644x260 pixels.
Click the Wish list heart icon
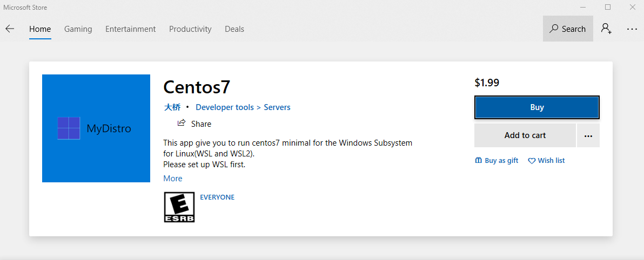[532, 161]
